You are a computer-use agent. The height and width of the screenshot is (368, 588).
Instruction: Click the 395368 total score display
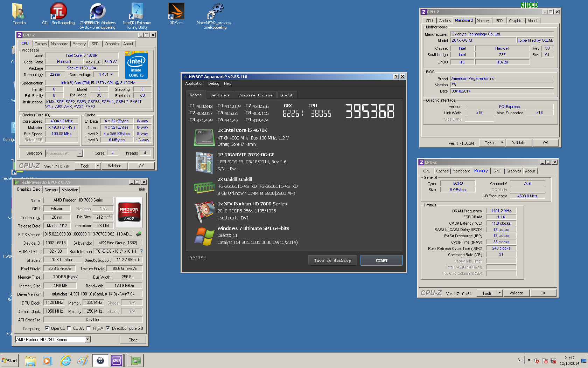[x=370, y=111]
